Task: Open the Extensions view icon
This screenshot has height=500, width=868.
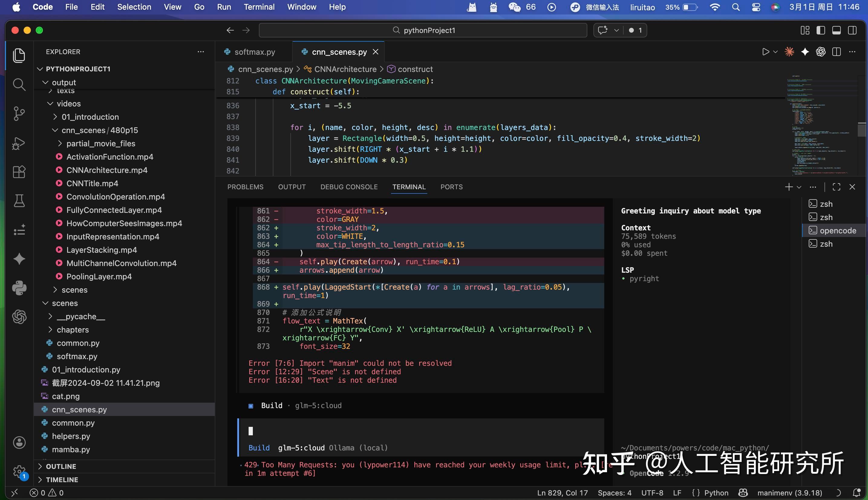Action: (x=19, y=172)
